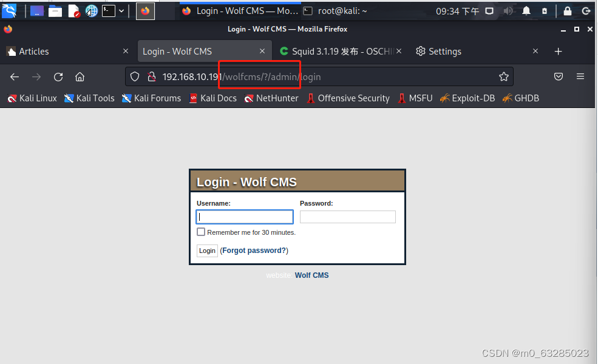Follow the Wolf CMS website link
The width and height of the screenshot is (598, 364).
coord(311,275)
